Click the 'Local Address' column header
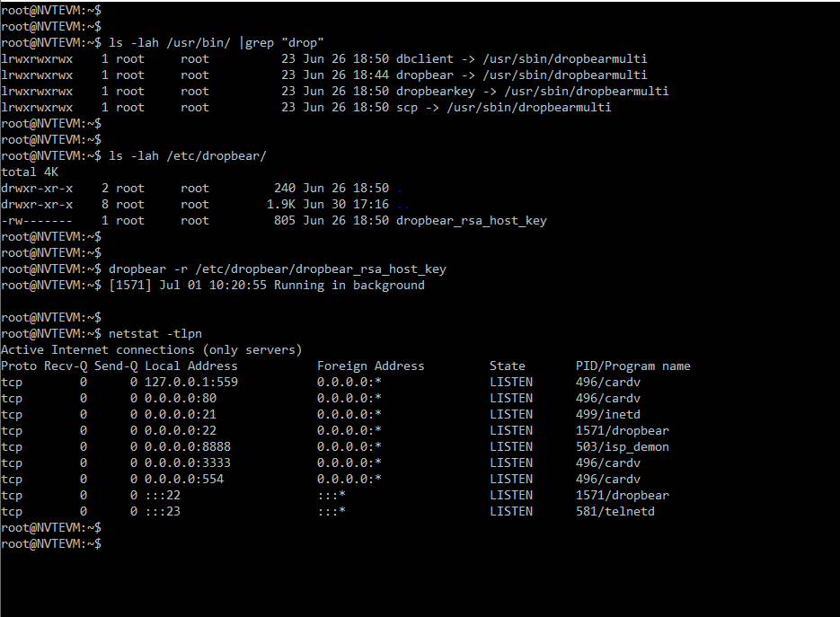The image size is (840, 617). click(190, 366)
